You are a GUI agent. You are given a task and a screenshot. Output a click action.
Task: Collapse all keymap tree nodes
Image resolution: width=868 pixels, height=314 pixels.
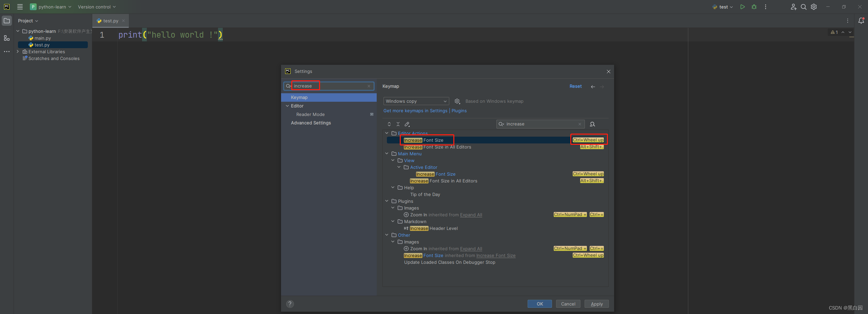(398, 124)
